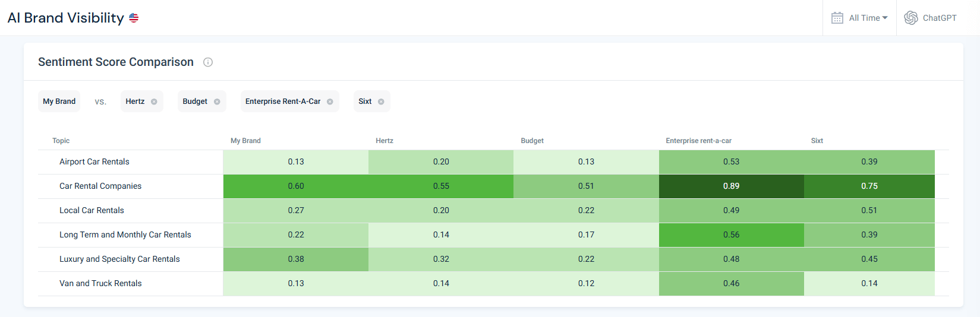Click Enterprise 0.53 cell for Airport Car Rentals
This screenshot has width=980, height=317.
pos(731,161)
